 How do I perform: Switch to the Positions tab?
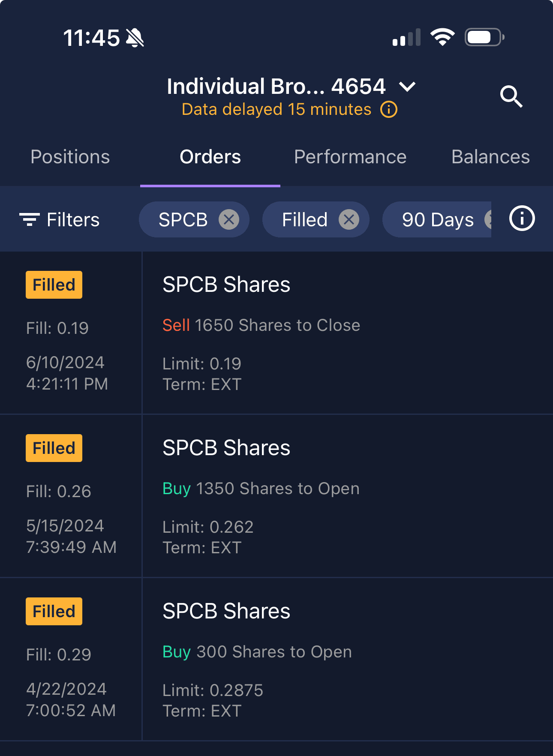pos(70,157)
